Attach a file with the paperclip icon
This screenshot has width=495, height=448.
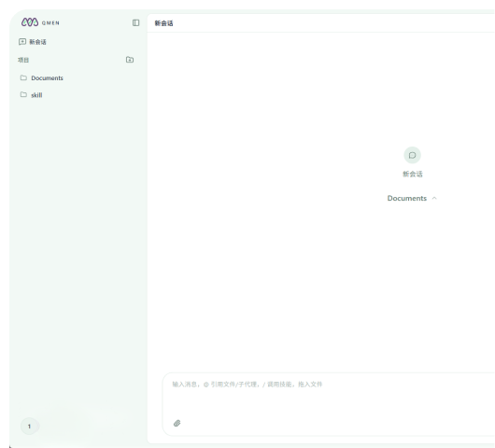[x=177, y=423]
